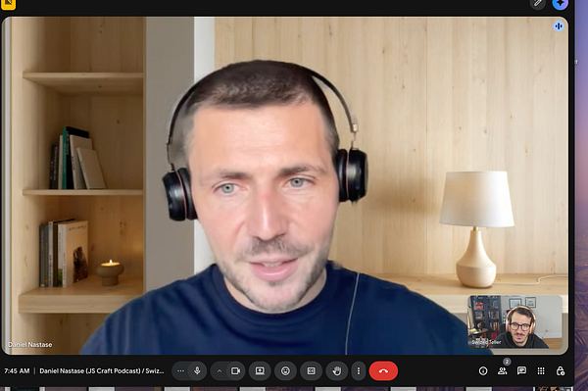Click the 7:45 AM clock
The width and height of the screenshot is (588, 391).
[17, 370]
